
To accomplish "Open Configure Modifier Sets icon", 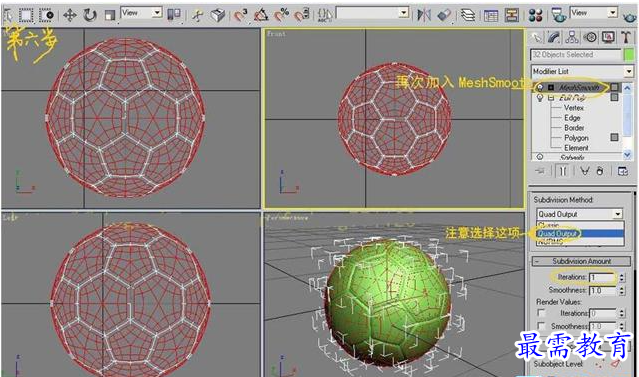I will pos(623,171).
